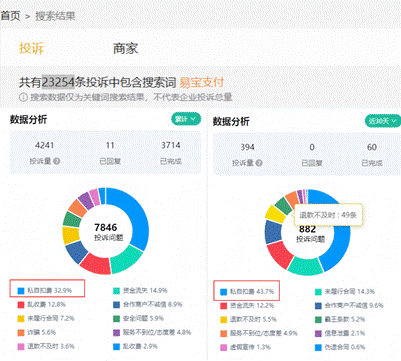Toggle the 私自扣费 32.9% legend item
The height and width of the screenshot is (361, 401).
[x=45, y=291]
